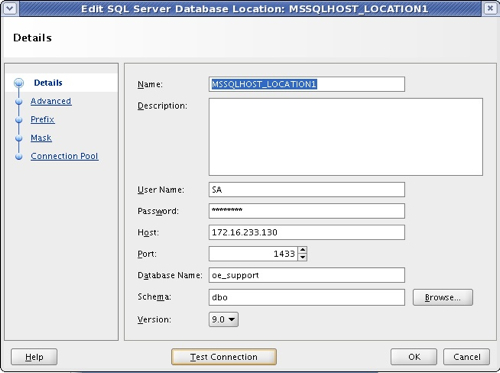The height and width of the screenshot is (373, 500).
Task: Open the window menu icon in title bar
Action: 10,8
